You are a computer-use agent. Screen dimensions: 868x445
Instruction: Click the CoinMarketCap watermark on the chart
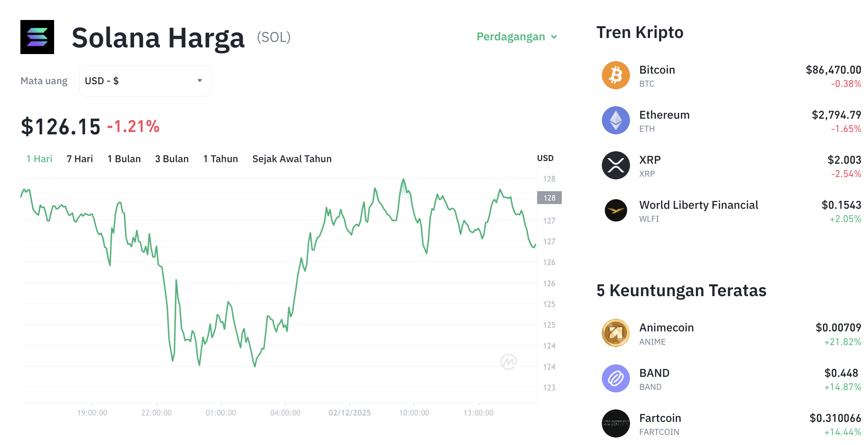[508, 361]
